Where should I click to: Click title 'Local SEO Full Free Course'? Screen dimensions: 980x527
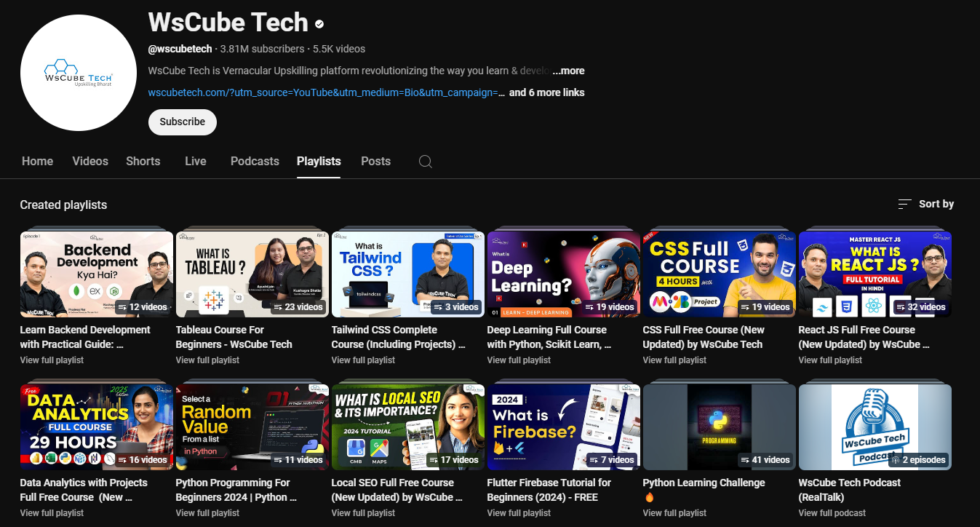point(397,490)
